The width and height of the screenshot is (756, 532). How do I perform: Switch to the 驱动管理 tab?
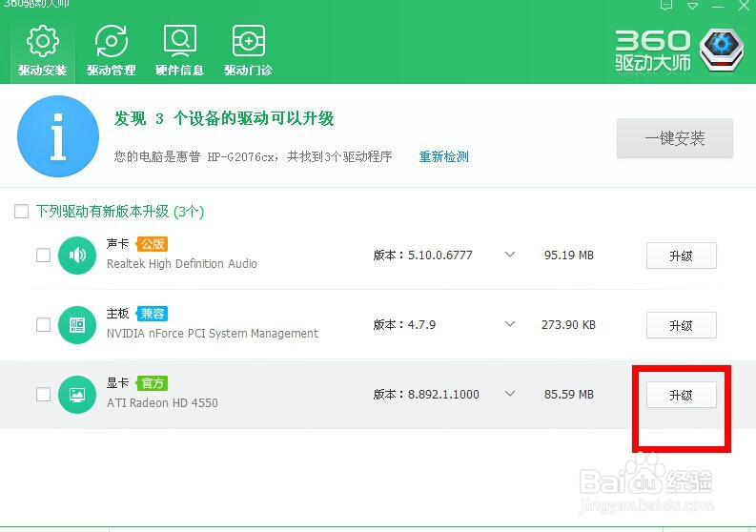(x=111, y=51)
